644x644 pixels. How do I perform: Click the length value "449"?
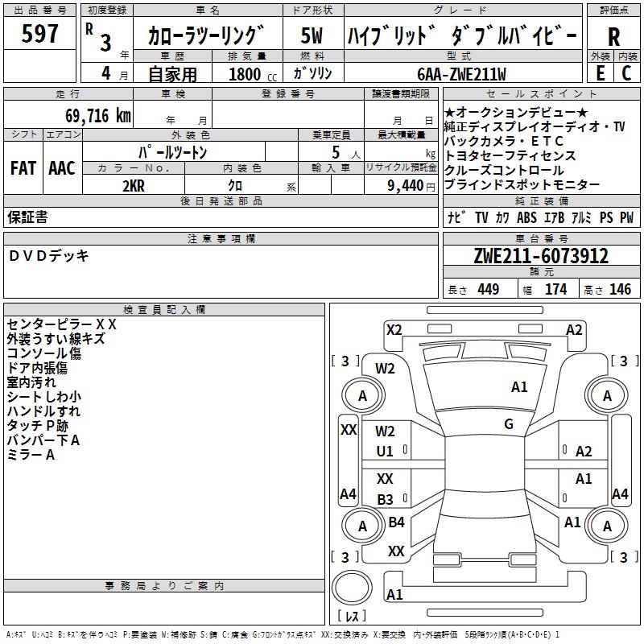click(x=489, y=289)
